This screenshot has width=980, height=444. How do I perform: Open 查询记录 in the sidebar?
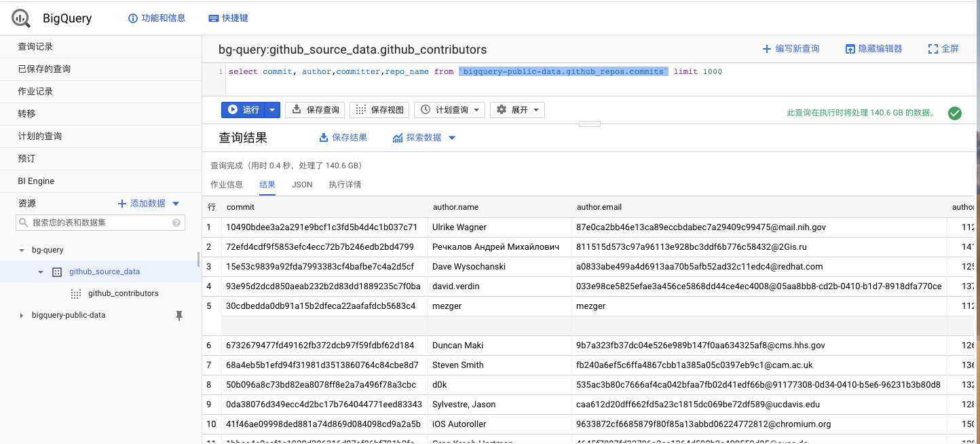pos(35,47)
